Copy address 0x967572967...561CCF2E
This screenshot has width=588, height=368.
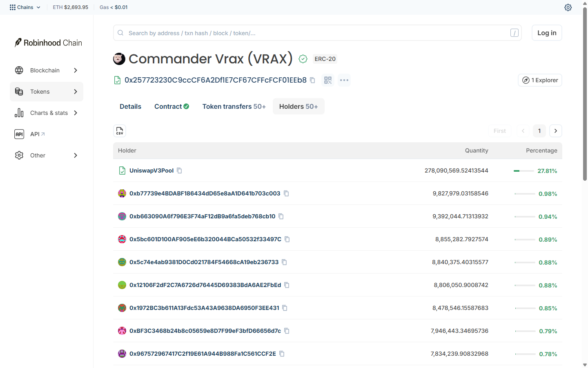(282, 354)
